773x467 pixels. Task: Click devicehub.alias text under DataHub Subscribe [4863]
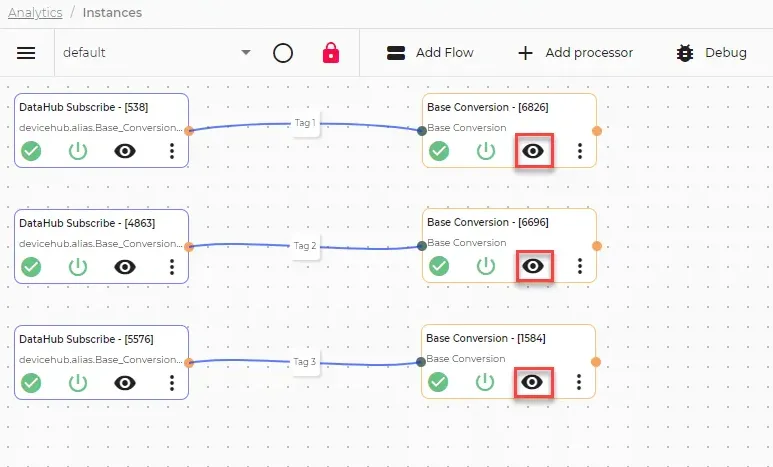click(101, 244)
